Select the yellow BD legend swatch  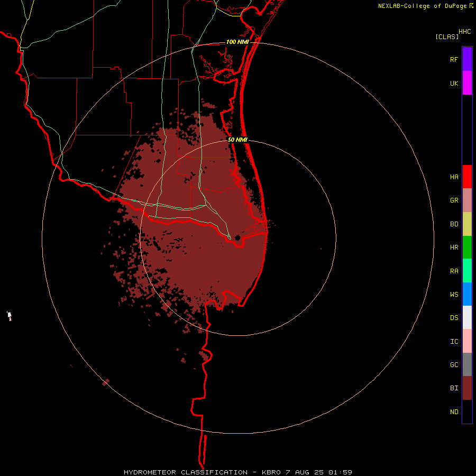tap(467, 224)
